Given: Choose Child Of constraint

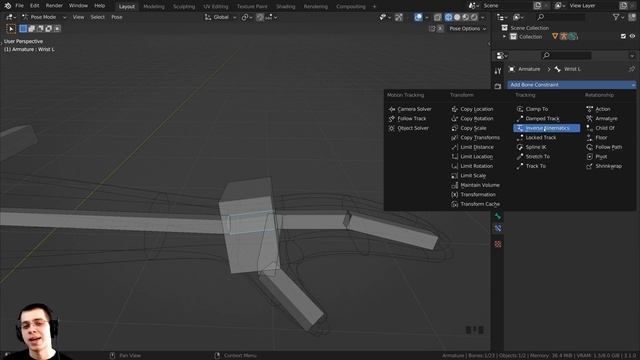Looking at the screenshot, I should 604,128.
